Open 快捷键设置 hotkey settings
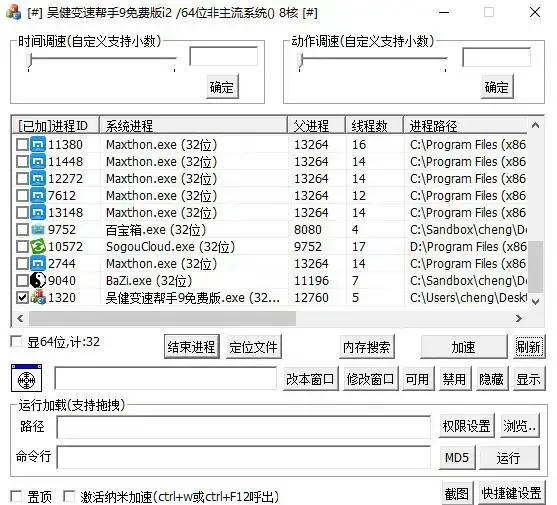557x505 pixels. coord(512,493)
